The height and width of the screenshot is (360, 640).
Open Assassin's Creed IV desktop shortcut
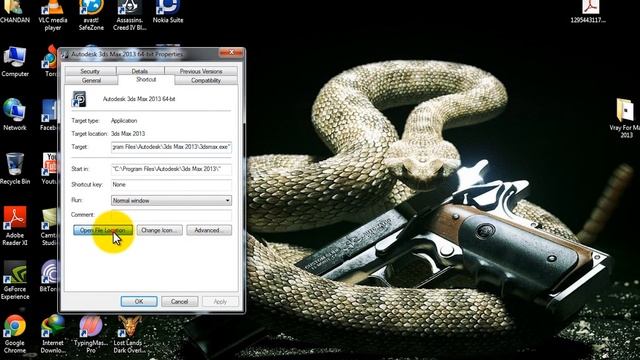pyautogui.click(x=130, y=16)
